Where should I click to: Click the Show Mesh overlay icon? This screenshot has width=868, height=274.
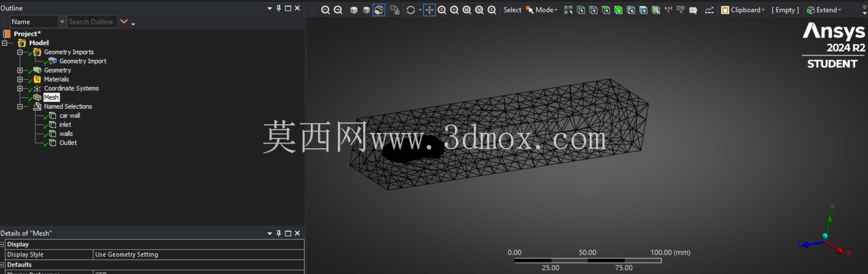pyautogui.click(x=395, y=10)
